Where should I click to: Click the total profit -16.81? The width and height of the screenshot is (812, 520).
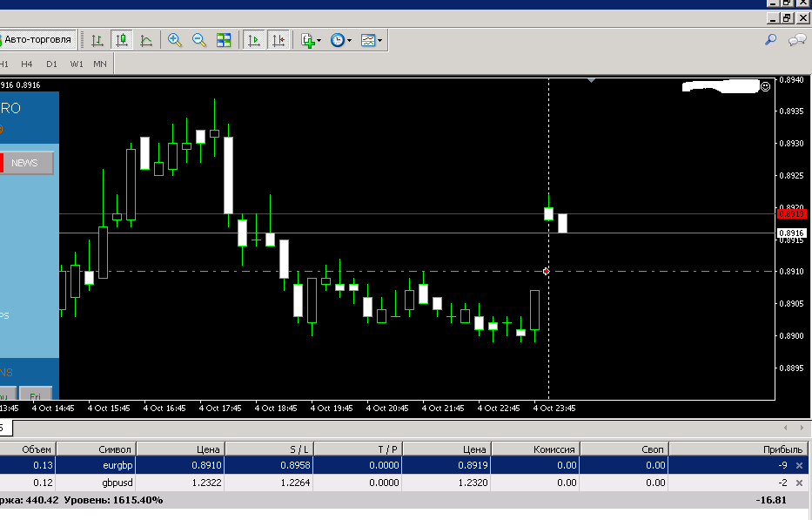(770, 500)
